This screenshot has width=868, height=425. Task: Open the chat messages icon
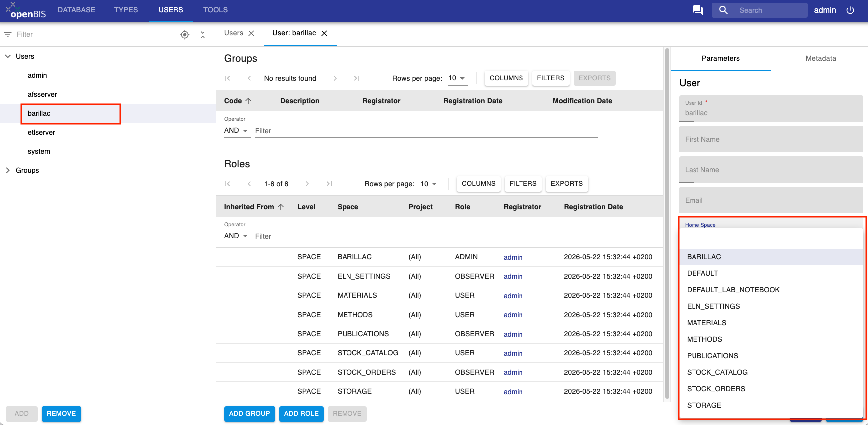tap(698, 10)
